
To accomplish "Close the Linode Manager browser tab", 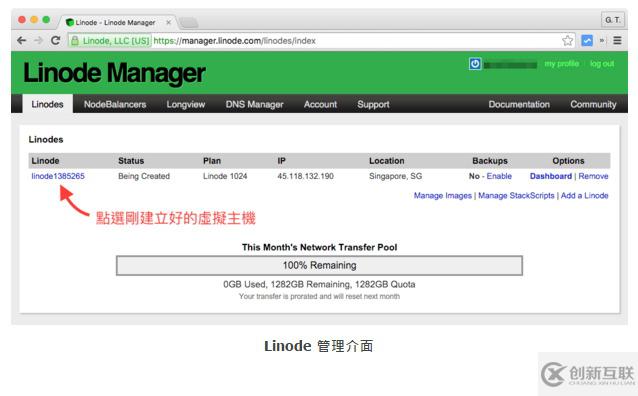I will [168, 22].
